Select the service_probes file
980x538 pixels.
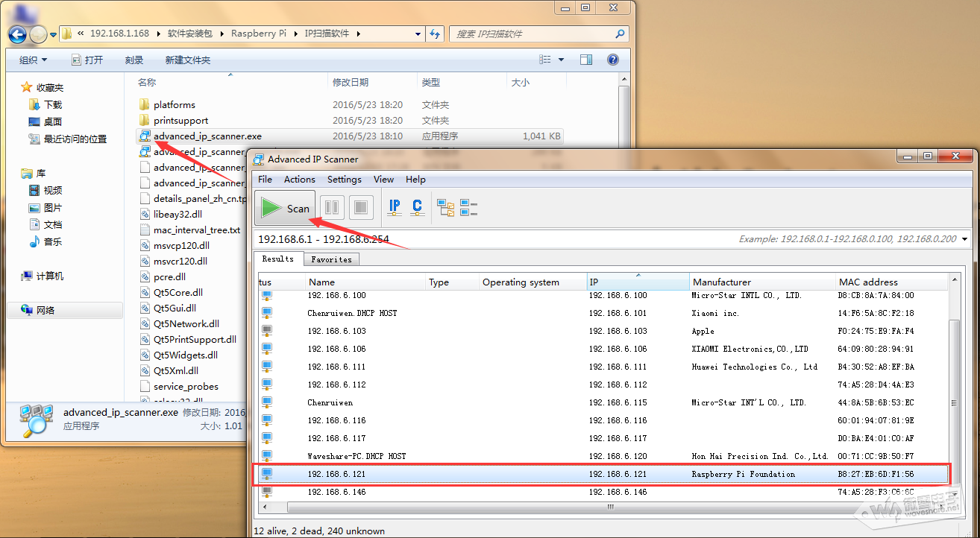[x=186, y=386]
